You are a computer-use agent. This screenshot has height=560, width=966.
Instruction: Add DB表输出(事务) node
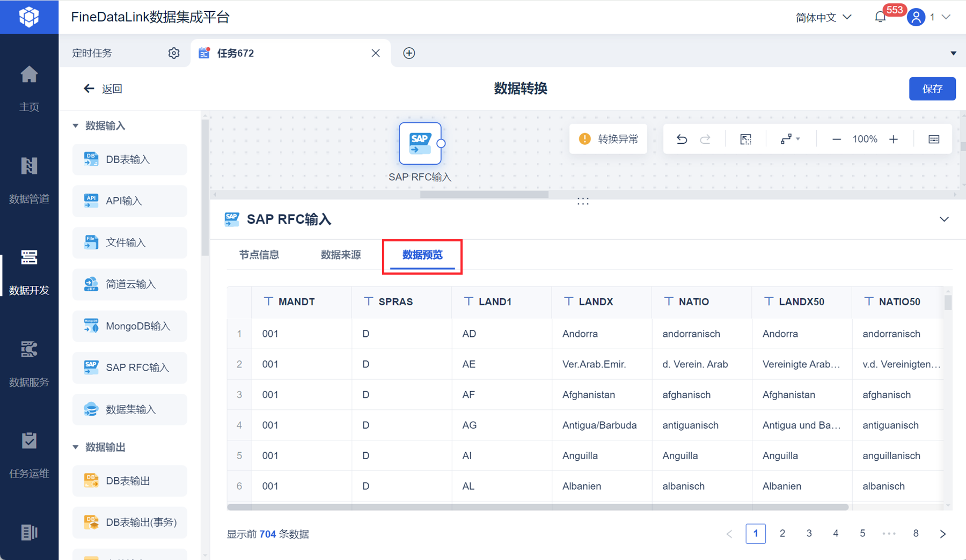[130, 522]
